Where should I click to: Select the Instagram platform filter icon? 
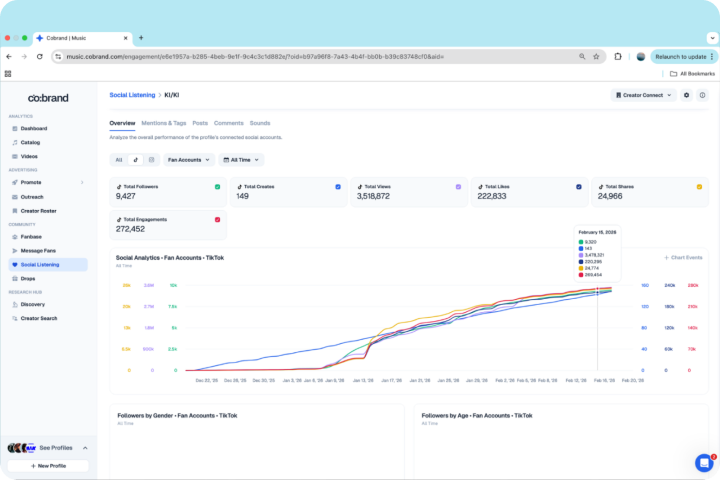coord(152,160)
